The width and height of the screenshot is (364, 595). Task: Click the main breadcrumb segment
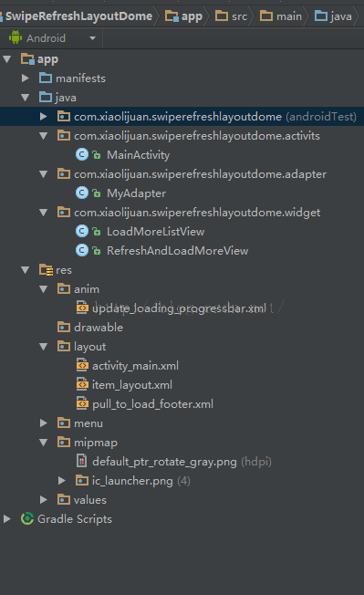pos(281,16)
